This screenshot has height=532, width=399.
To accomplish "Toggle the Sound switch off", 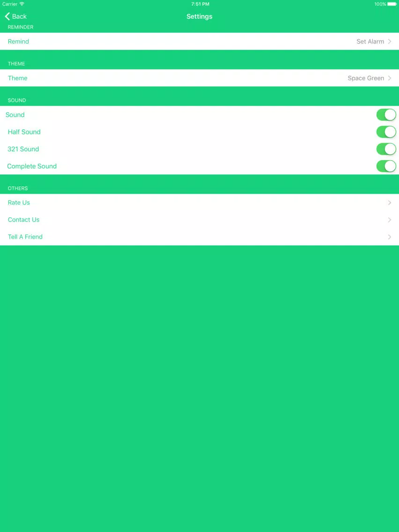I will click(x=386, y=115).
